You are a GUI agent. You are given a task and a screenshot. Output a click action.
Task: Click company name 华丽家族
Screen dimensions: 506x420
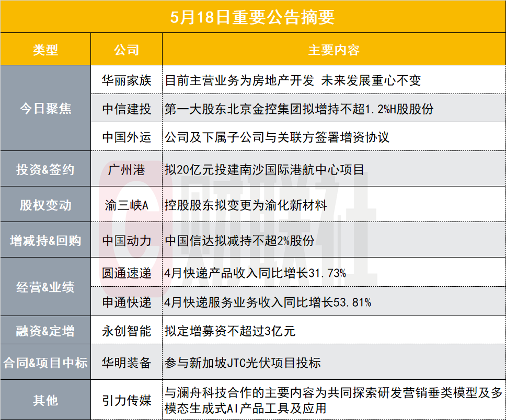(126, 80)
